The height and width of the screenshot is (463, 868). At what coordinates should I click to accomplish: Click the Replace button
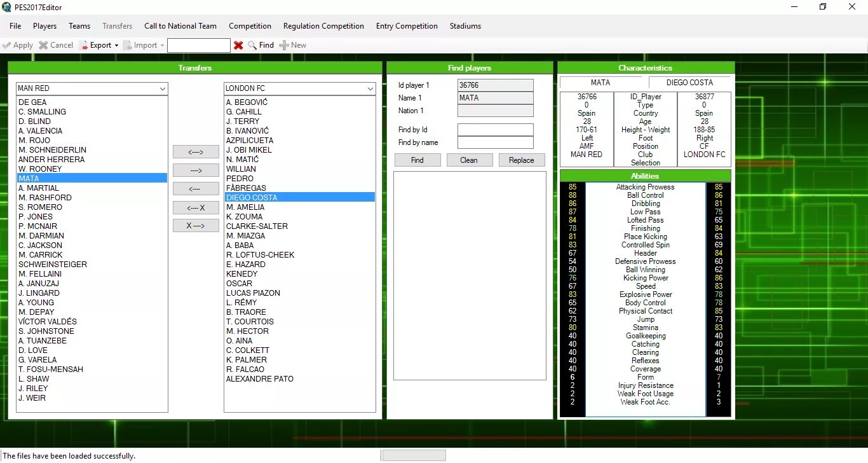[522, 160]
